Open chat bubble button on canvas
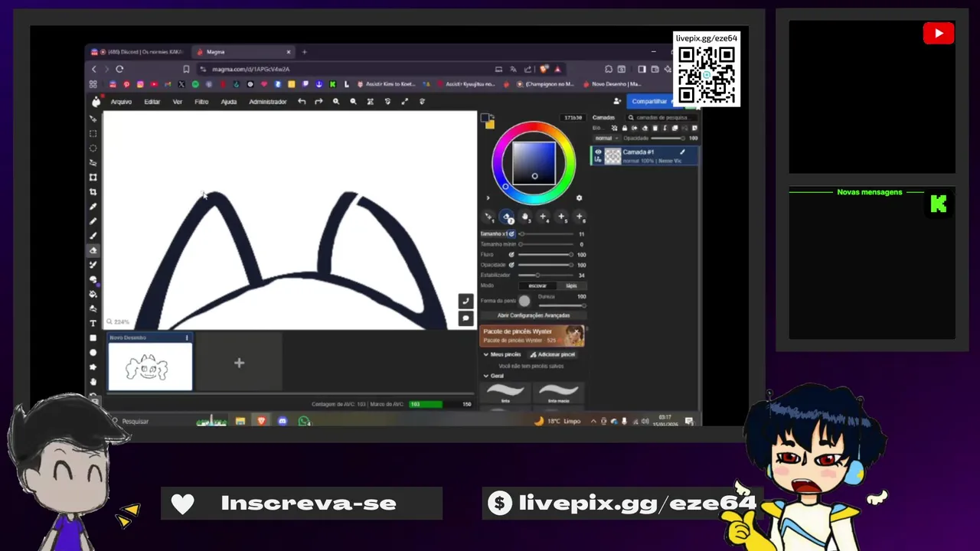Viewport: 980px width, 551px height. pyautogui.click(x=465, y=318)
